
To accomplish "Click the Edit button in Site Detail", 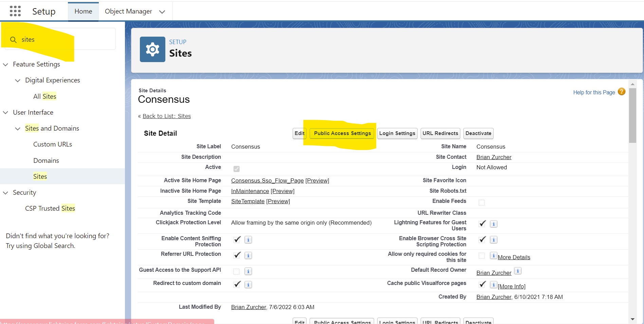I will click(299, 133).
